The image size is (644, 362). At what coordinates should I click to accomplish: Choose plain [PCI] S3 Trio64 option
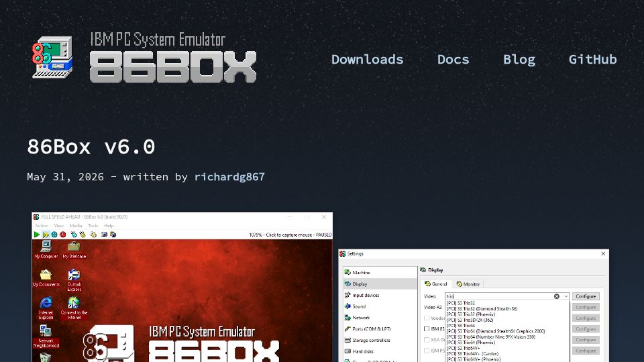click(x=507, y=326)
